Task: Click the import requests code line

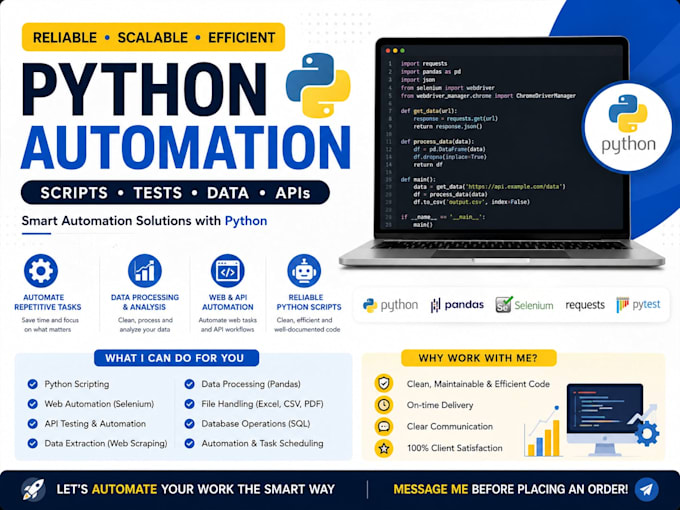Action: [x=424, y=63]
